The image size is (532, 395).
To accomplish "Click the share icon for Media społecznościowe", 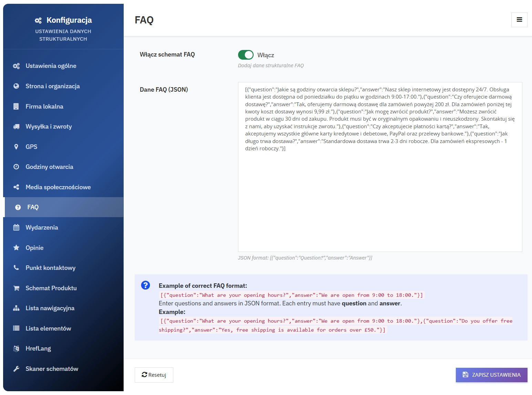I will (16, 187).
